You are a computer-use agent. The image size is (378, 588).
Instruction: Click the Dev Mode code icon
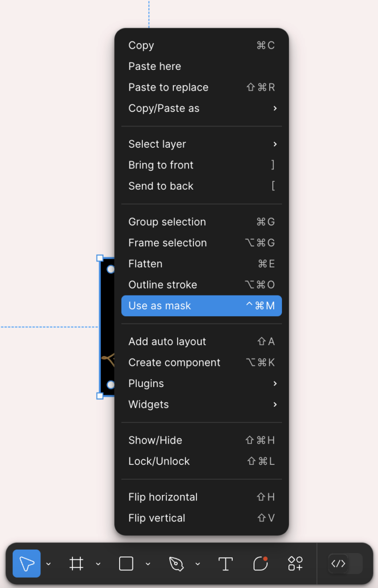(x=338, y=563)
